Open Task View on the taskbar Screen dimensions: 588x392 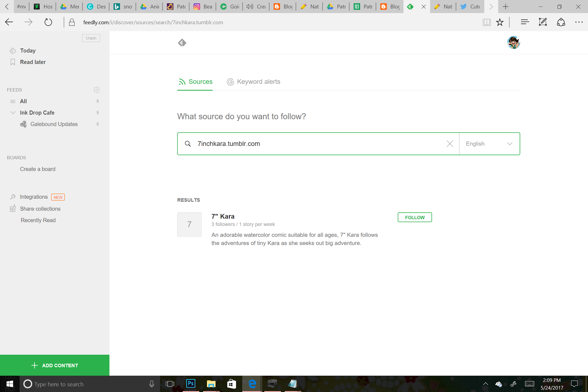[x=170, y=384]
